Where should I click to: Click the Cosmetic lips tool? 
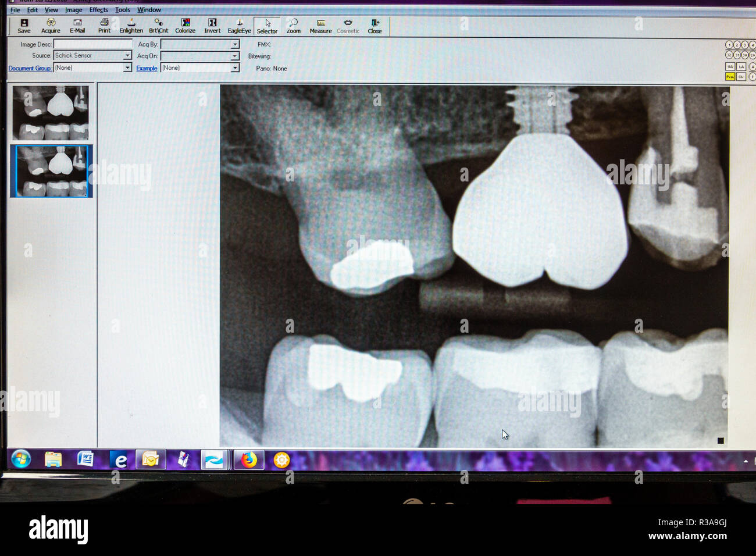tap(348, 26)
